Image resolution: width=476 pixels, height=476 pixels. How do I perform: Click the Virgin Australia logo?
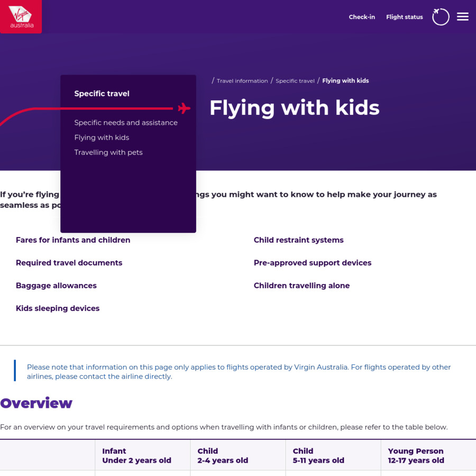(21, 17)
